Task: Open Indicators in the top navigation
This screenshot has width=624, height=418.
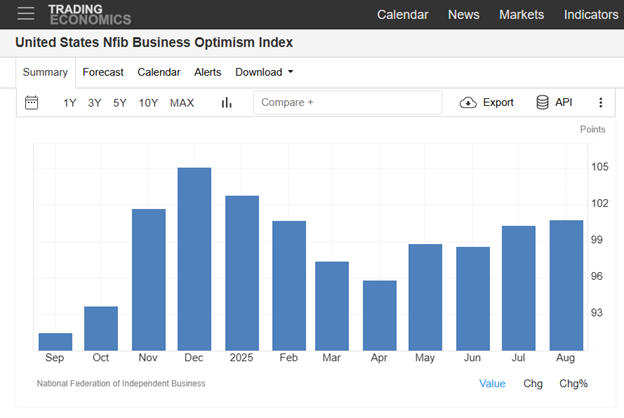Action: coord(591,14)
